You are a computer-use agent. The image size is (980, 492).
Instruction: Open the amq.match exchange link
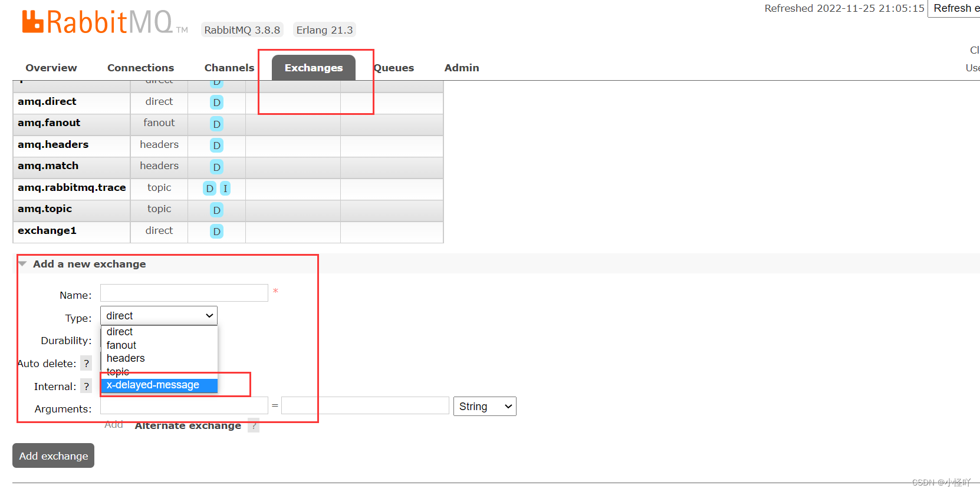click(48, 166)
